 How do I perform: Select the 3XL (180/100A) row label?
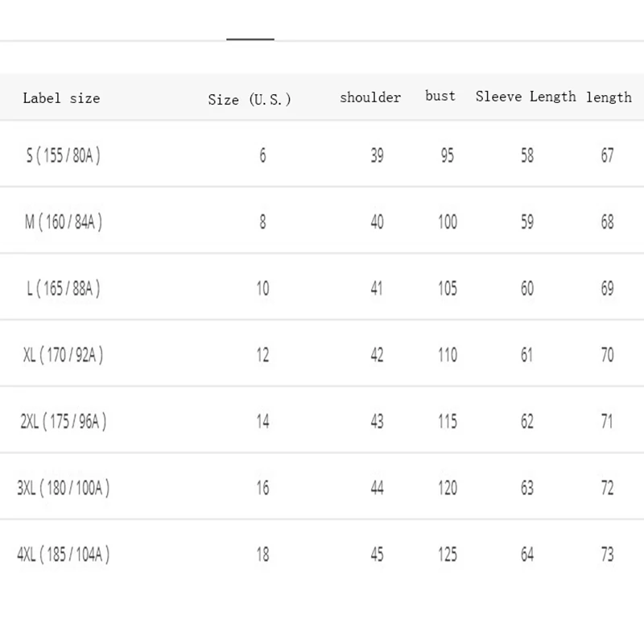pos(63,487)
